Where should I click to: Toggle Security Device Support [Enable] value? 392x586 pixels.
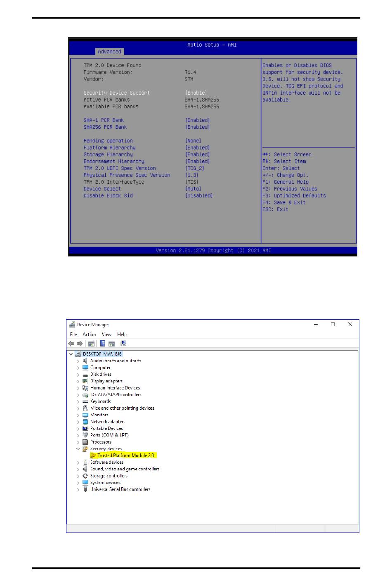click(196, 93)
